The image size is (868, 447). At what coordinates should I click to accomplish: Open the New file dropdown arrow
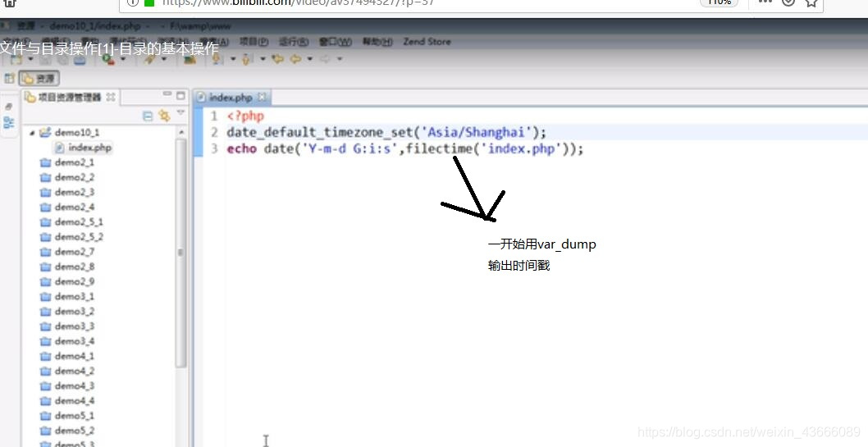(x=30, y=58)
